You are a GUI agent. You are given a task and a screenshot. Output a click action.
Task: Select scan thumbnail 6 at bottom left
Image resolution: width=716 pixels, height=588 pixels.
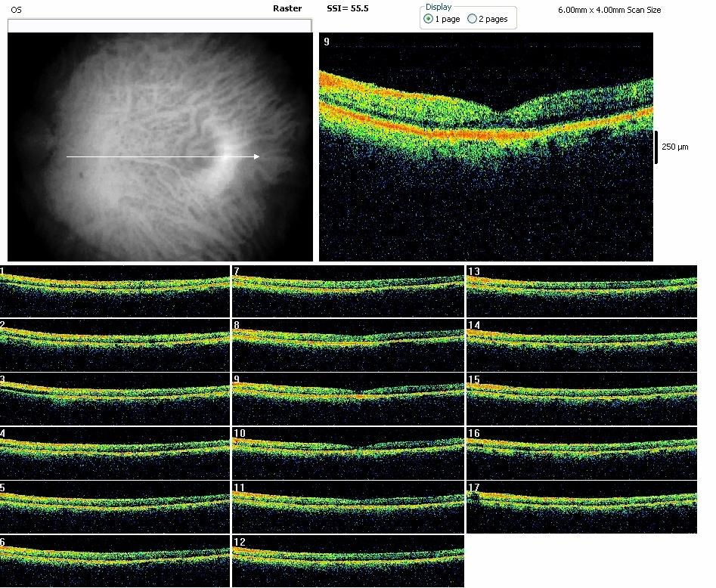[114, 560]
